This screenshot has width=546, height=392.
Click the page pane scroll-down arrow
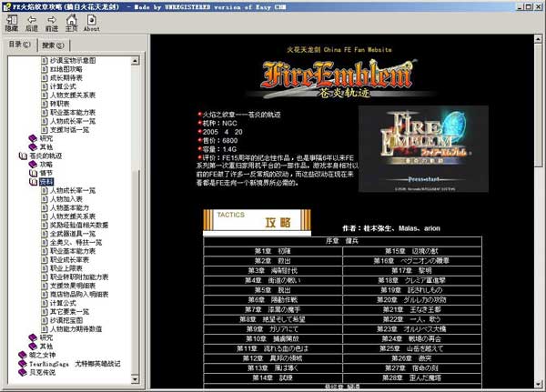coord(538,384)
